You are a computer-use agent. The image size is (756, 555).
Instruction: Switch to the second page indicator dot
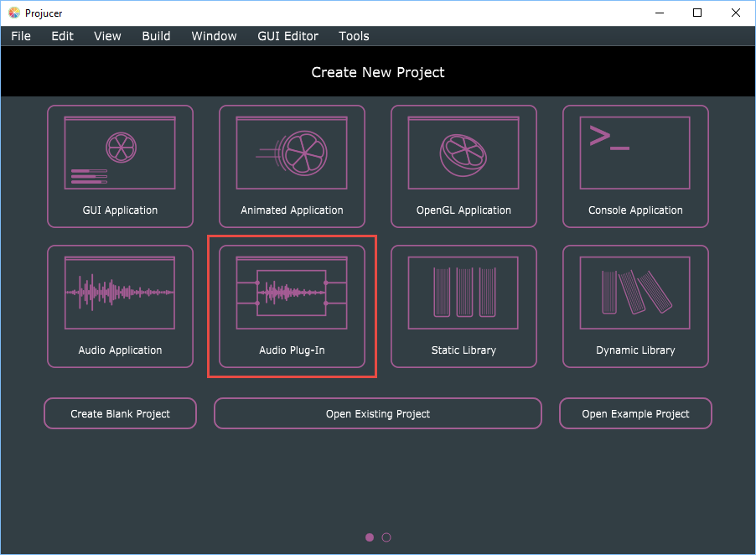click(386, 537)
